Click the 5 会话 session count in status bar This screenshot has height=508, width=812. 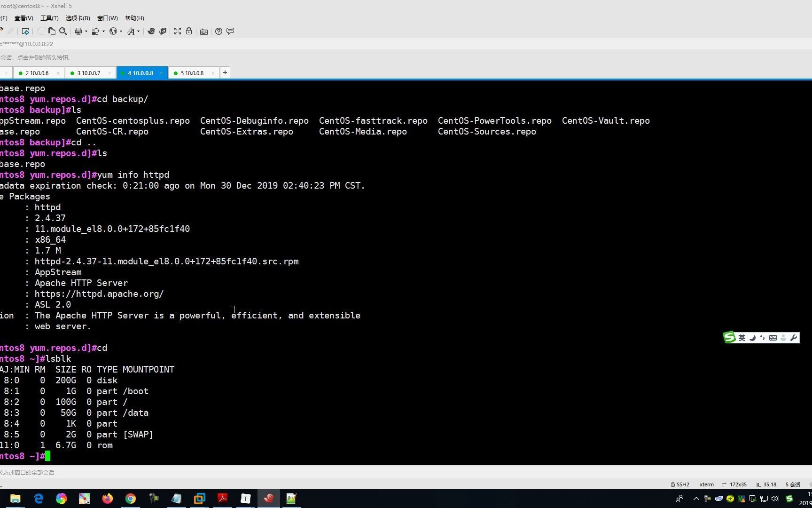coord(793,484)
